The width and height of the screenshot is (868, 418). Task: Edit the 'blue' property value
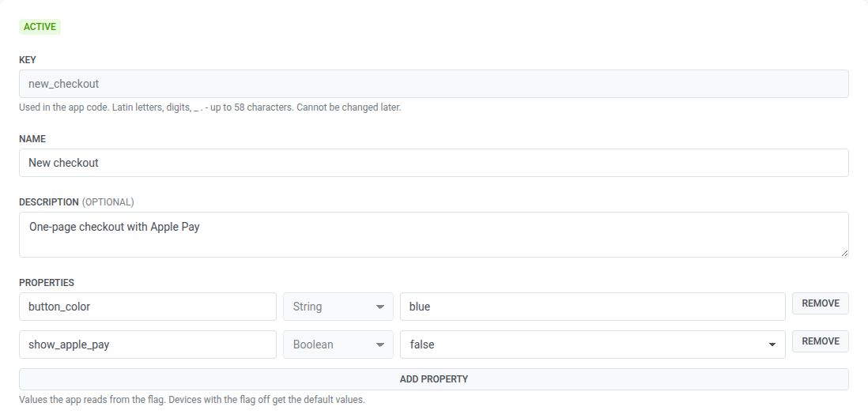[592, 307]
